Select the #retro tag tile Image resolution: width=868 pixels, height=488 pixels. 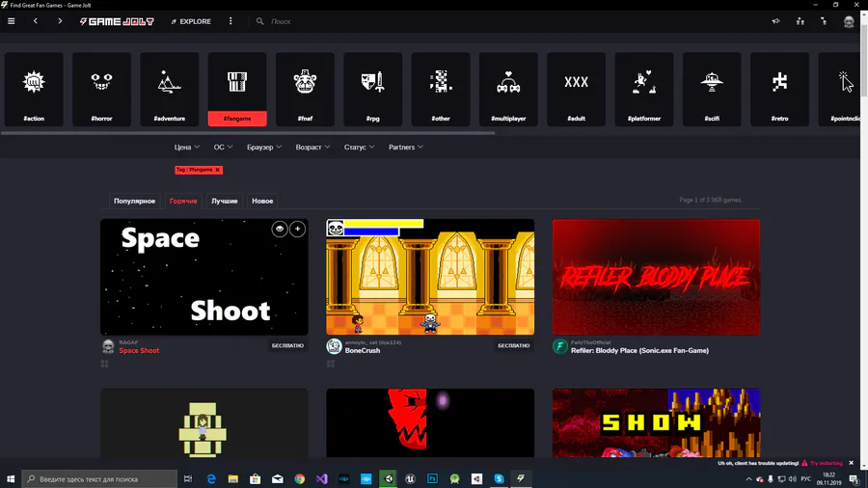(x=780, y=89)
